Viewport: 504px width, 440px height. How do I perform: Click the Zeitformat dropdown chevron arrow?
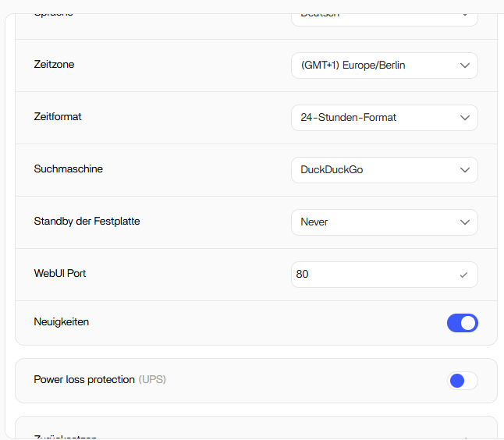(465, 118)
